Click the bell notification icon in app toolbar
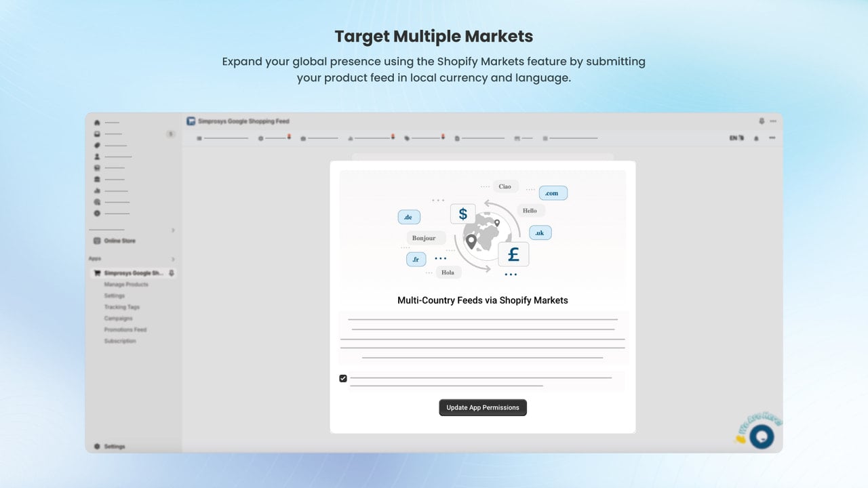This screenshot has width=868, height=488. coord(757,138)
